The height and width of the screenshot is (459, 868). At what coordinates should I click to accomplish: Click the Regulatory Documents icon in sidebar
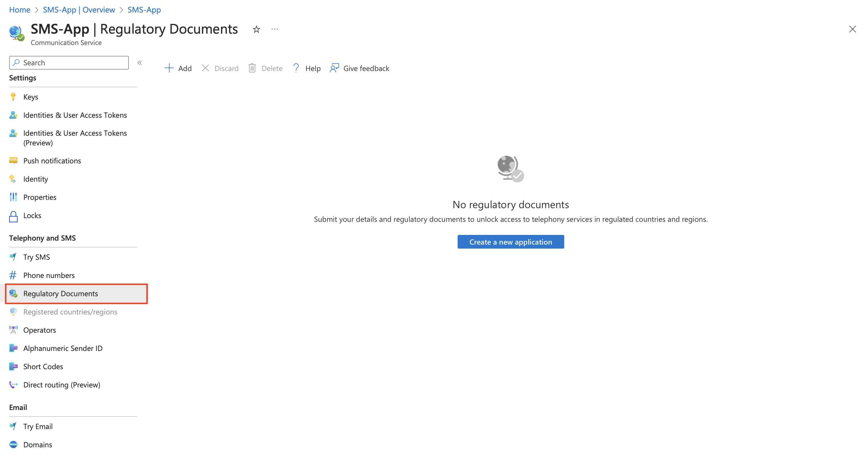click(x=13, y=294)
